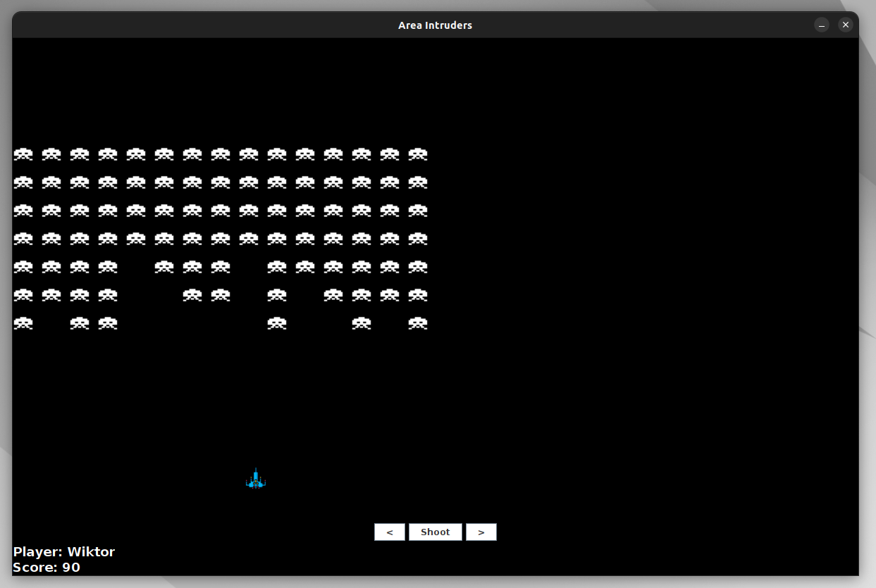876x588 pixels.
Task: Close the Area Intruders game window
Action: click(x=845, y=25)
